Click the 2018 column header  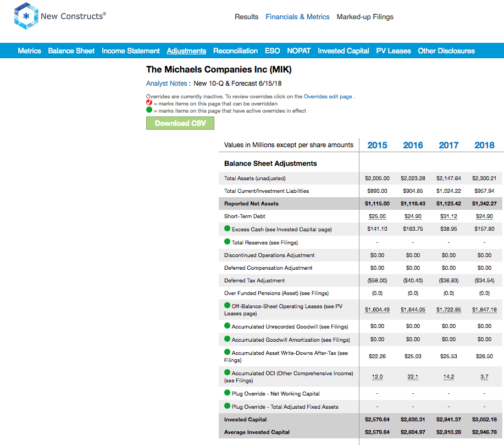(484, 145)
